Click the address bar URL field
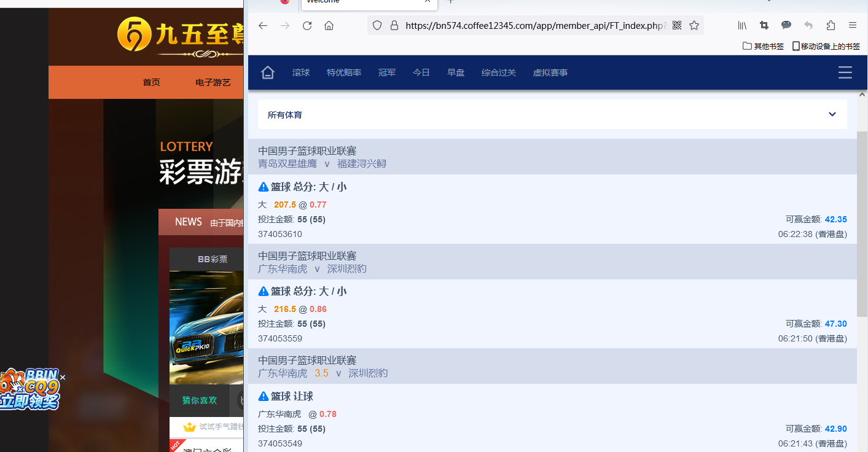The height and width of the screenshot is (452, 868). click(536, 25)
